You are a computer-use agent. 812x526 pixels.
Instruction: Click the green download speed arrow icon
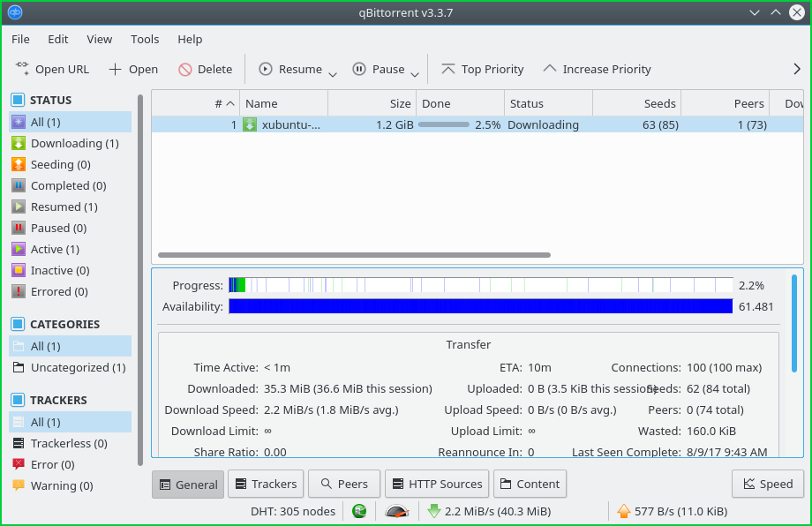pyautogui.click(x=435, y=511)
